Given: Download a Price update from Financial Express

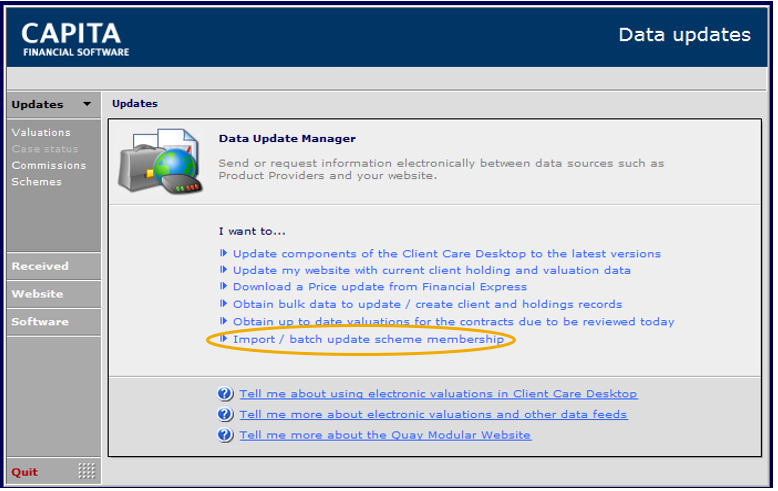Looking at the screenshot, I should click(380, 287).
